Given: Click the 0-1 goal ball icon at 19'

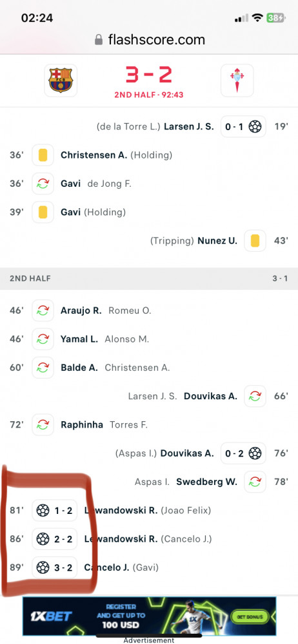Looking at the screenshot, I should click(255, 126).
